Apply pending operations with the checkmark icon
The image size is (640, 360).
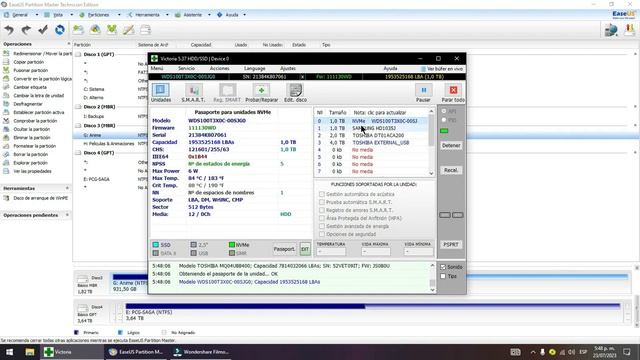tap(43, 30)
